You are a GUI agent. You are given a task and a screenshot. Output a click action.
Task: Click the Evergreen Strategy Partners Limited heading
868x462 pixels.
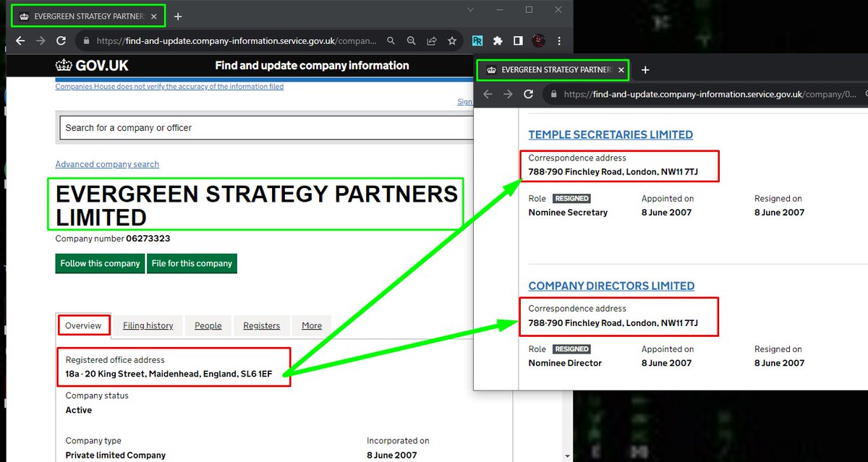[x=257, y=205]
